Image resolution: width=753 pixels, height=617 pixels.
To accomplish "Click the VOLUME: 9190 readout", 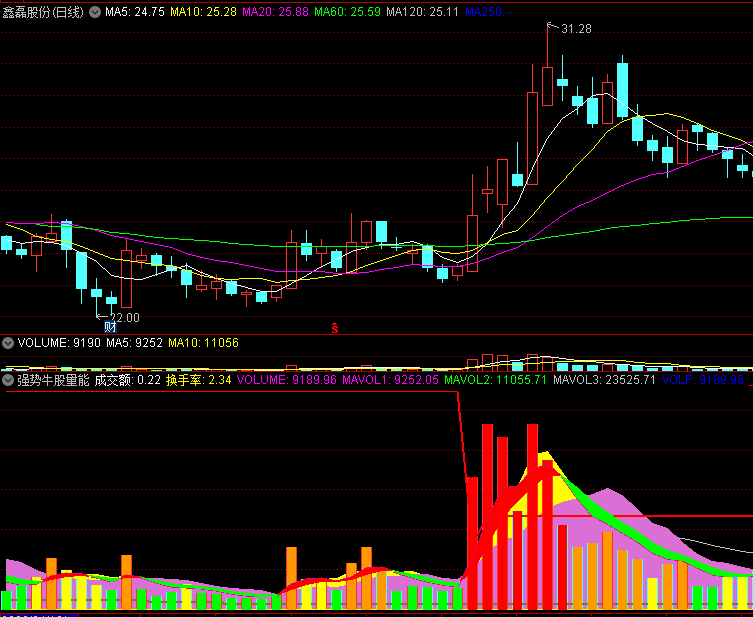I will click(59, 343).
